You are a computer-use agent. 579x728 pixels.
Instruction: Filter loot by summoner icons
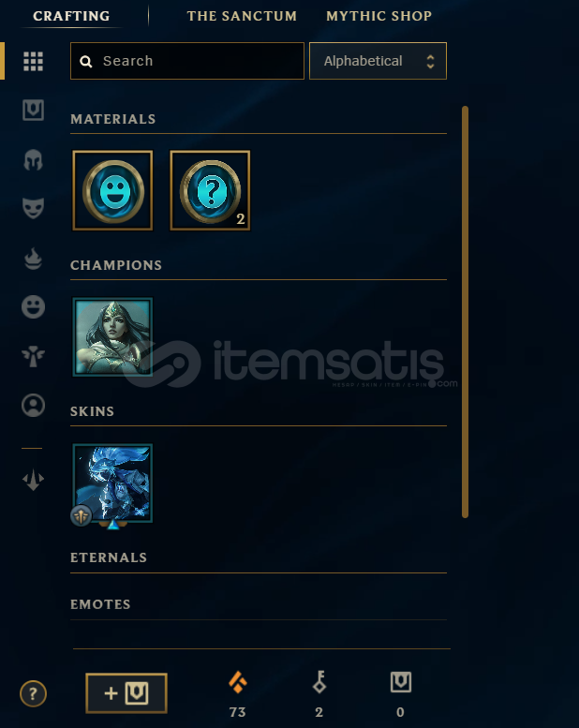point(33,406)
